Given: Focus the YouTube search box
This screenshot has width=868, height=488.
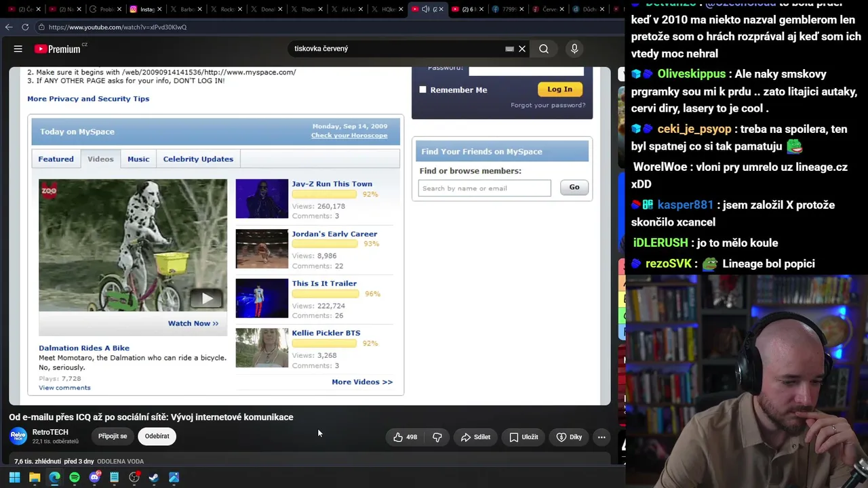Looking at the screenshot, I should 397,49.
